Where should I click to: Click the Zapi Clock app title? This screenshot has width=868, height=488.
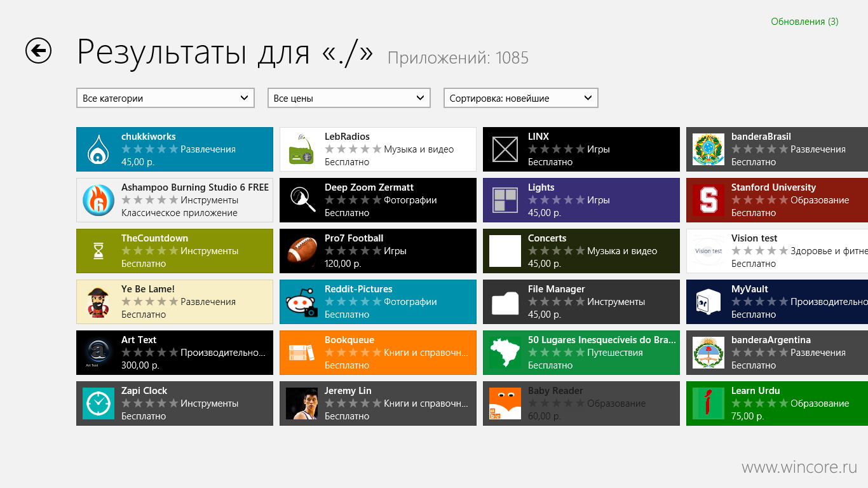click(x=144, y=391)
